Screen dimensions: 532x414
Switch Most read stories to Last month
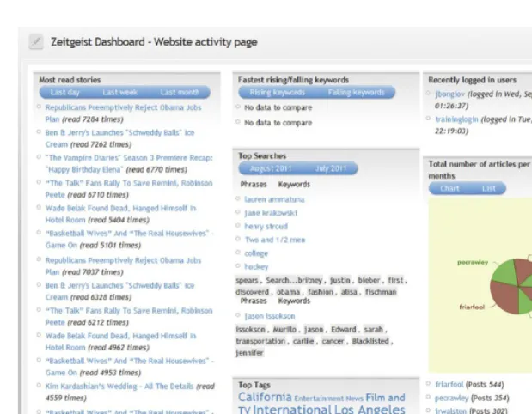[180, 92]
